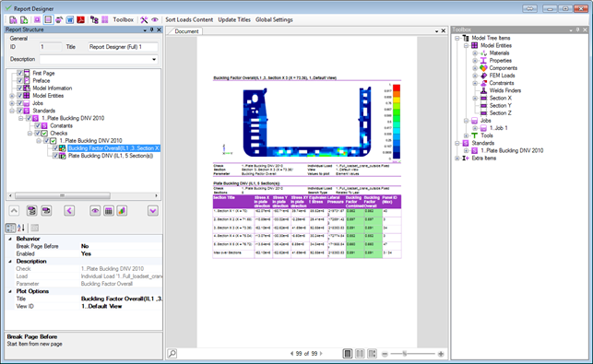Click the purple eye icon in top toolbar

[x=155, y=19]
